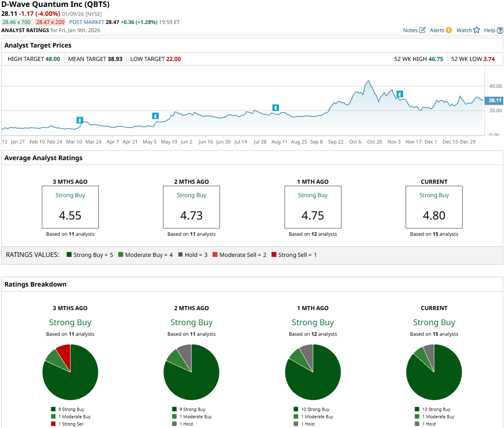Click the Strong Buy legend color square

(69, 255)
